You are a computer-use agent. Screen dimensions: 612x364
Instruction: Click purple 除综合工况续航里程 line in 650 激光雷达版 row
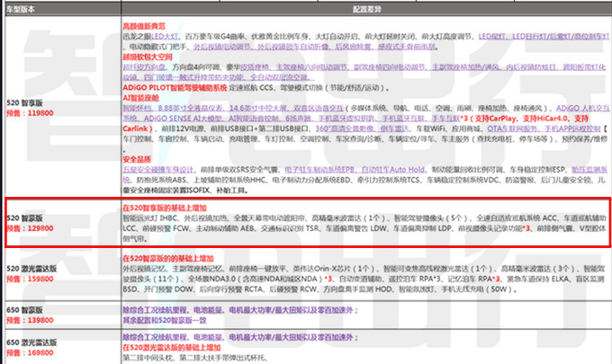click(241, 337)
